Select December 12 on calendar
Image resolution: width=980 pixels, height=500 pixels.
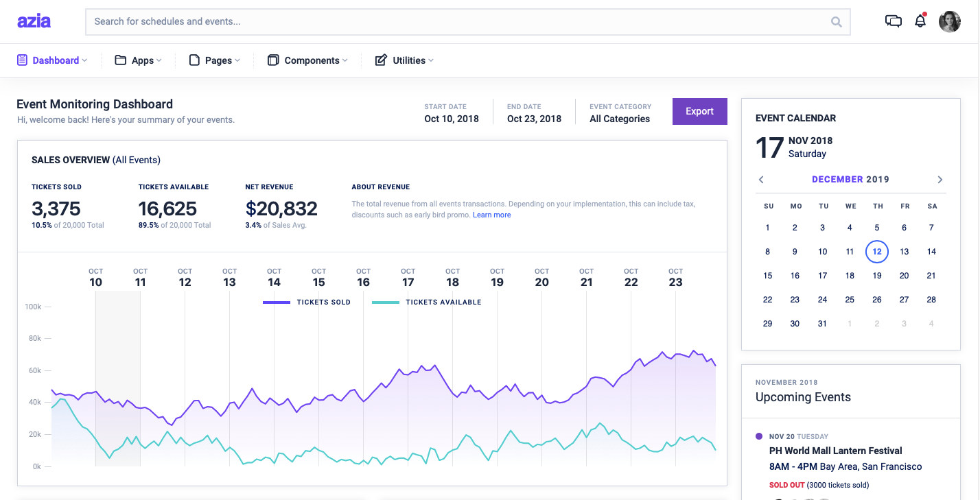pyautogui.click(x=876, y=252)
